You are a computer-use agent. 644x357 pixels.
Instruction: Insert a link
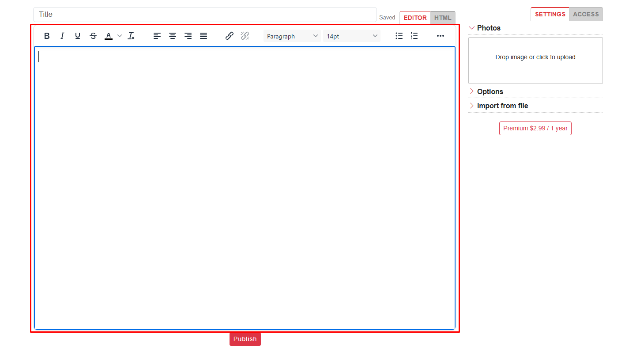click(x=230, y=36)
